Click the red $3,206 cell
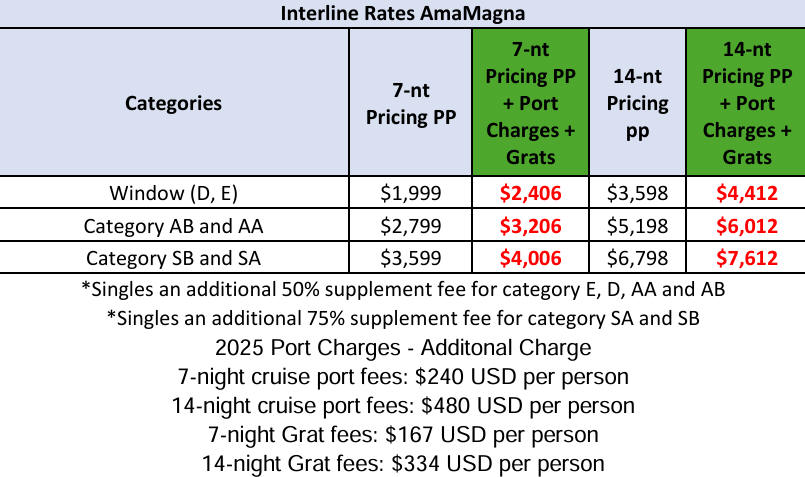Image resolution: width=805 pixels, height=477 pixels. coord(530,225)
